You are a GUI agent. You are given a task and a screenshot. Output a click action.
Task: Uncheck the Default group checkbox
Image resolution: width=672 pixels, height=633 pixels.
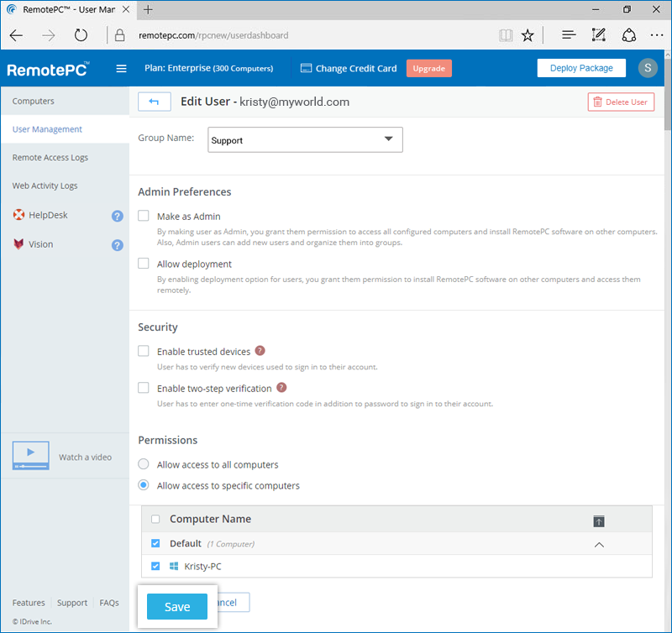(x=155, y=543)
